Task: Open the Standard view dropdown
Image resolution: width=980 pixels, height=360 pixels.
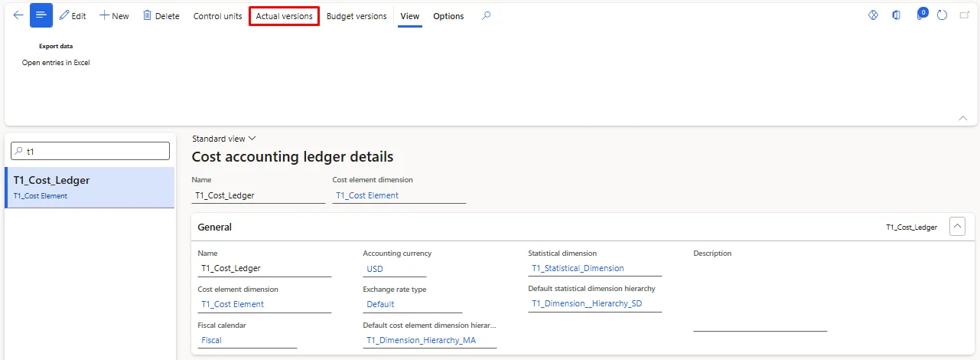Action: [223, 139]
